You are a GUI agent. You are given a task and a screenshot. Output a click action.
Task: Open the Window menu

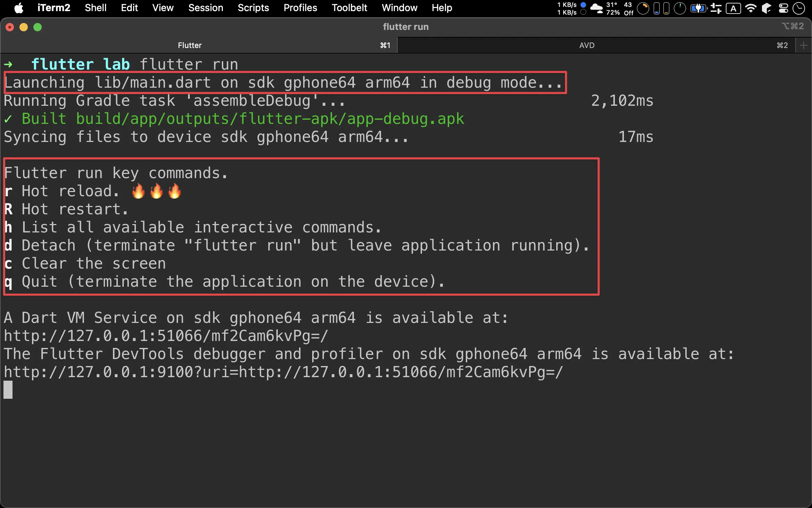click(x=399, y=8)
